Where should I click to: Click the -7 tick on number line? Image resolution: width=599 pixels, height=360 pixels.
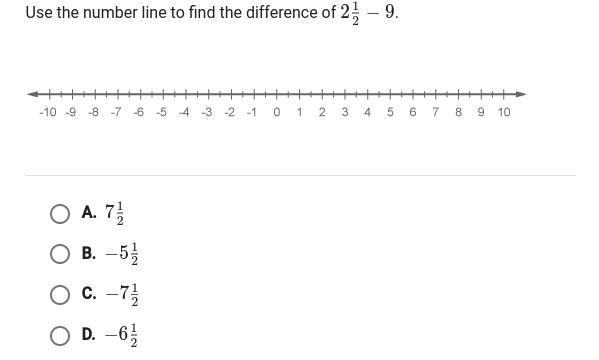(x=118, y=94)
